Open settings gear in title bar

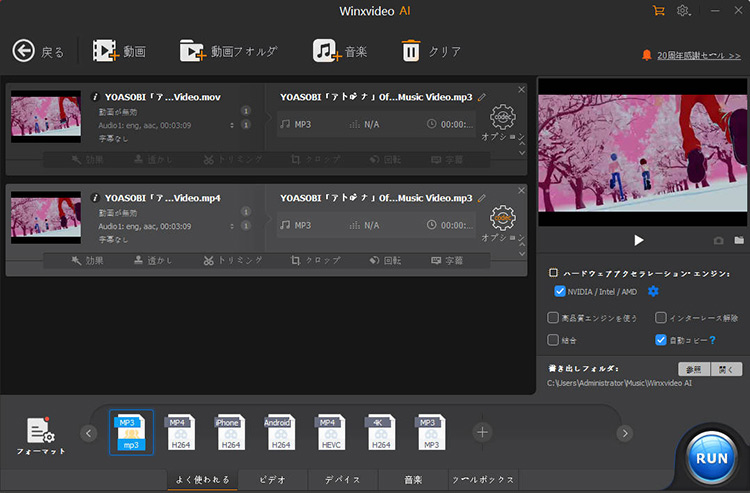coord(683,11)
